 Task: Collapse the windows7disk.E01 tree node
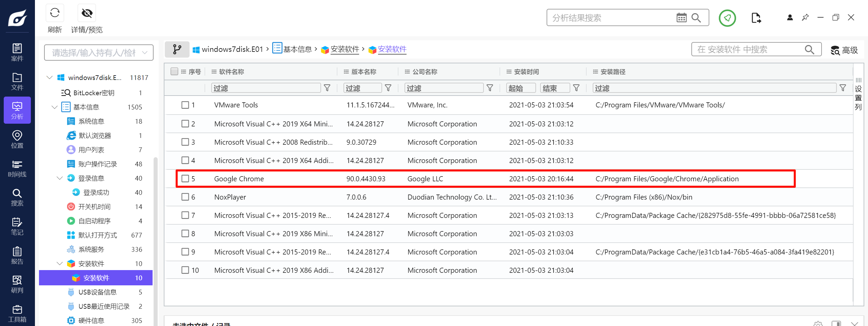tap(50, 78)
